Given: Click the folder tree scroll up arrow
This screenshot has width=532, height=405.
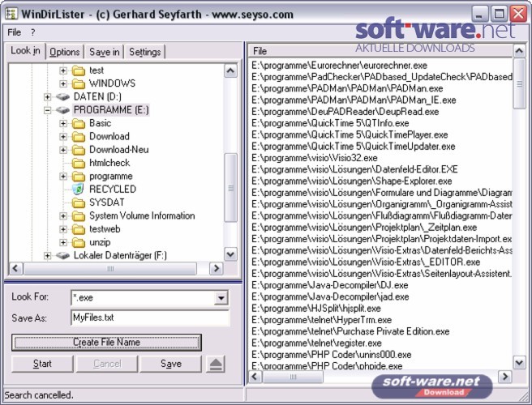Looking at the screenshot, I should coord(230,70).
